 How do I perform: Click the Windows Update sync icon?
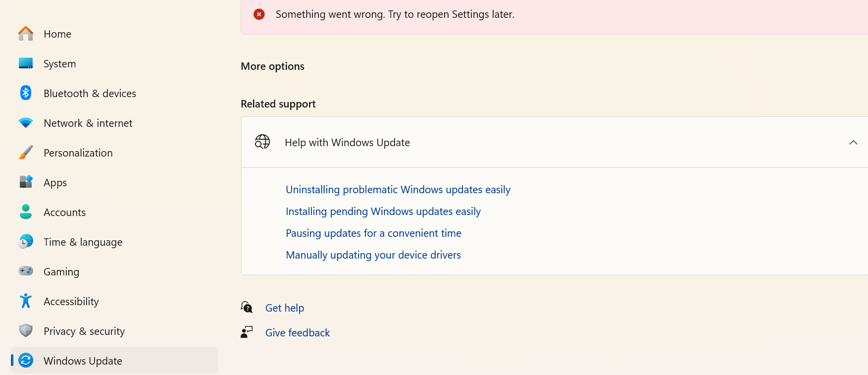click(26, 361)
